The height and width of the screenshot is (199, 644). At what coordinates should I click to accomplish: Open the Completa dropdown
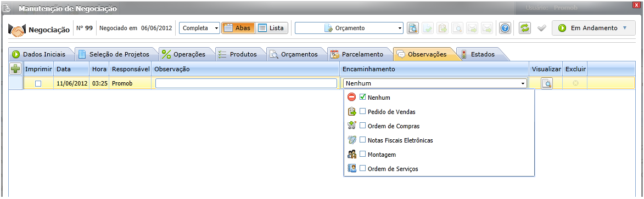[x=200, y=28]
